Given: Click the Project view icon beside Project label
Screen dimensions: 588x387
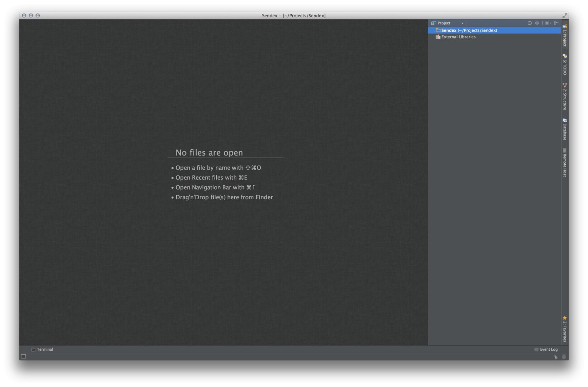Looking at the screenshot, I should point(433,23).
